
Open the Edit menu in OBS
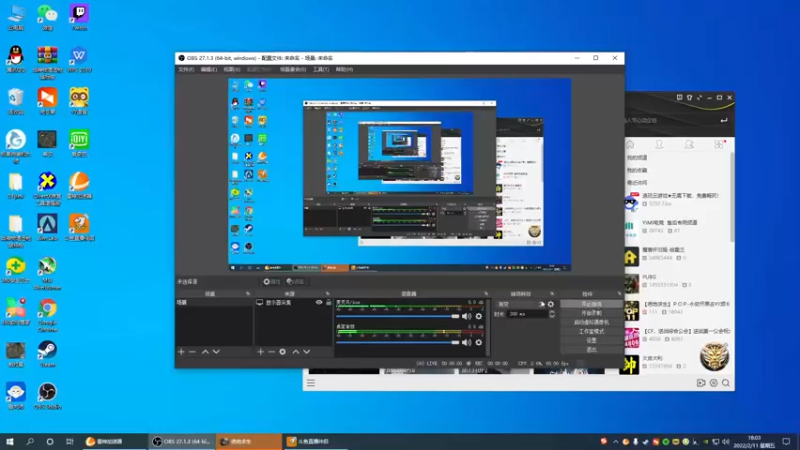[208, 69]
